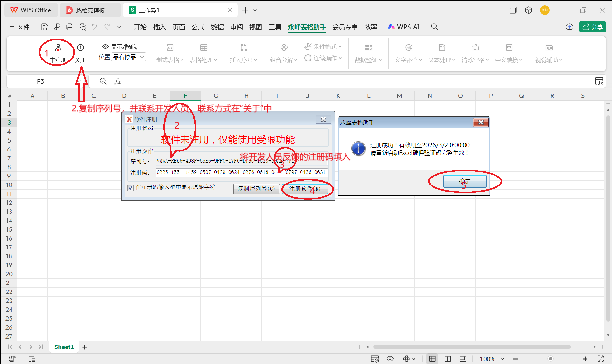Click the 注册软件(R) button
The height and width of the screenshot is (364, 612).
[x=305, y=189]
